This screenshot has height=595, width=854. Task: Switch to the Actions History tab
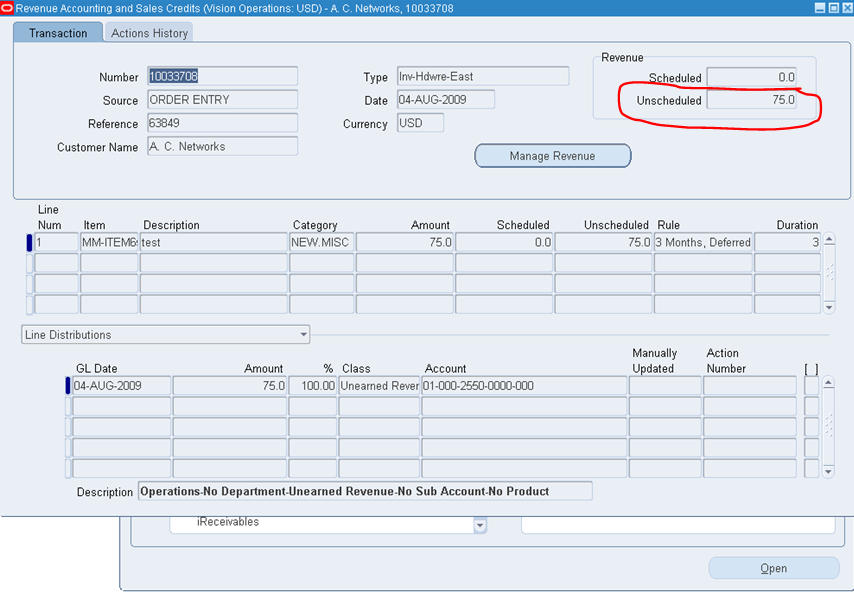[148, 32]
